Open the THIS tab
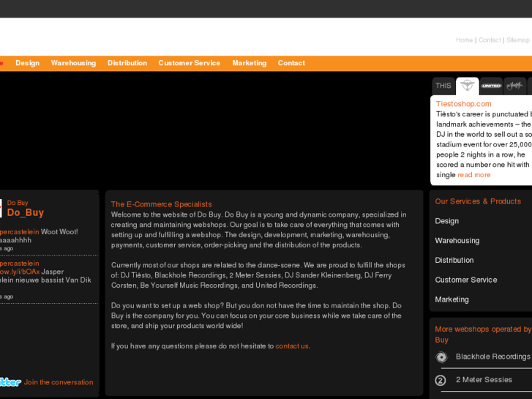532x399 pixels. point(443,86)
